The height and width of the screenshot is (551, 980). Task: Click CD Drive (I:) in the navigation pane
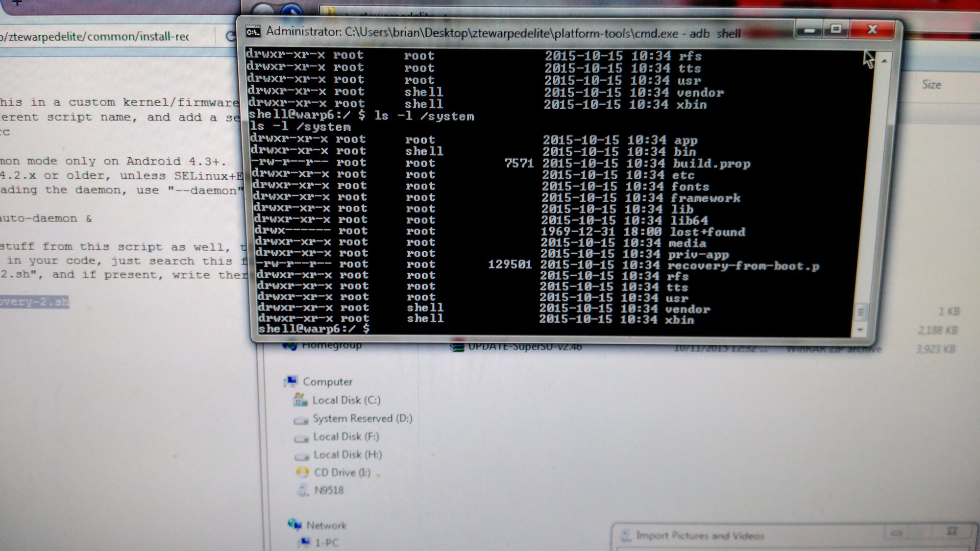pos(342,473)
